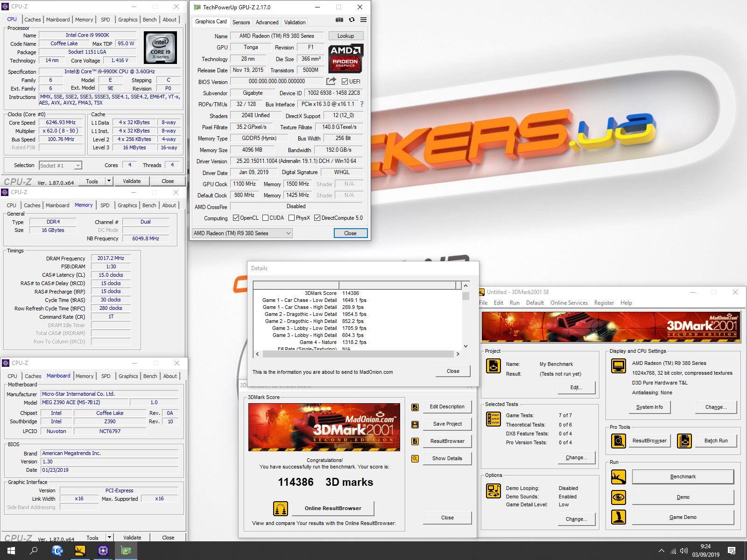
Task: Open the GPU selection dropdown in GPU-Z
Action: pos(242,233)
